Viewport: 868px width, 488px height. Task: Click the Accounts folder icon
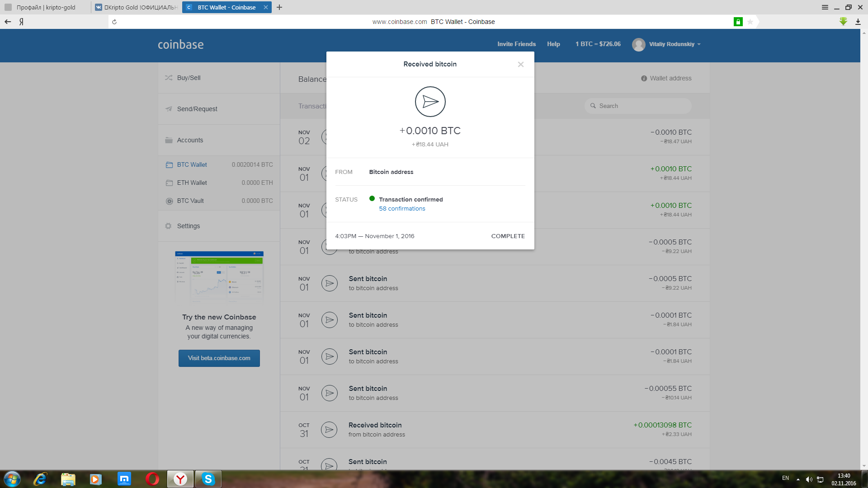pos(169,140)
